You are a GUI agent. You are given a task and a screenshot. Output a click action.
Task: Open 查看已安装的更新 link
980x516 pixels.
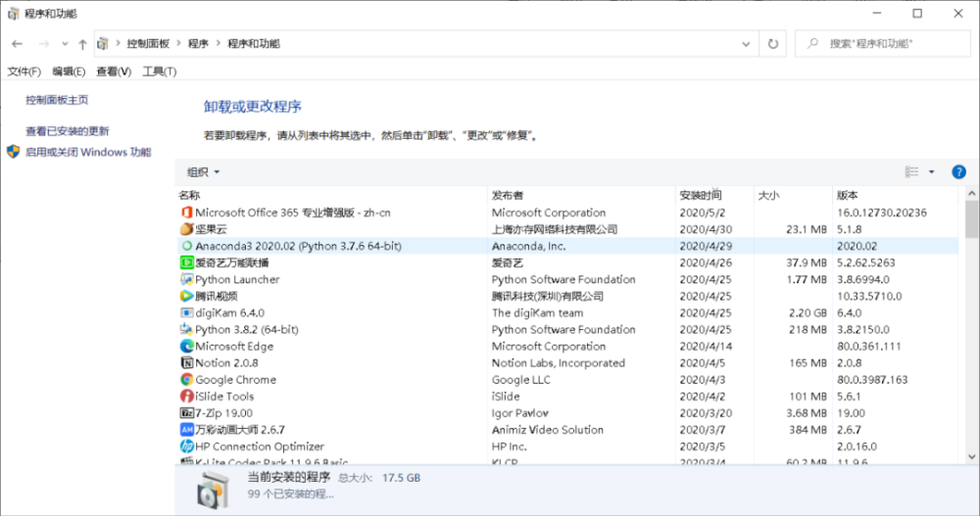(x=67, y=131)
